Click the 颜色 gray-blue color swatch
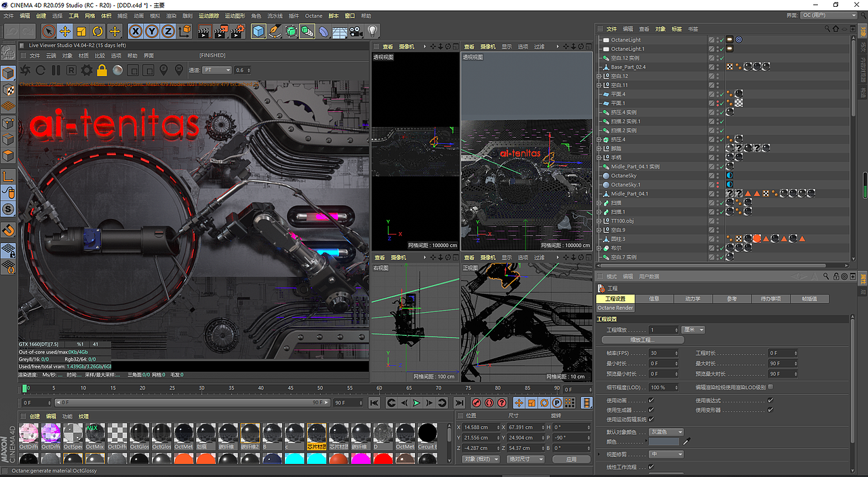The height and width of the screenshot is (477, 868). coord(664,441)
